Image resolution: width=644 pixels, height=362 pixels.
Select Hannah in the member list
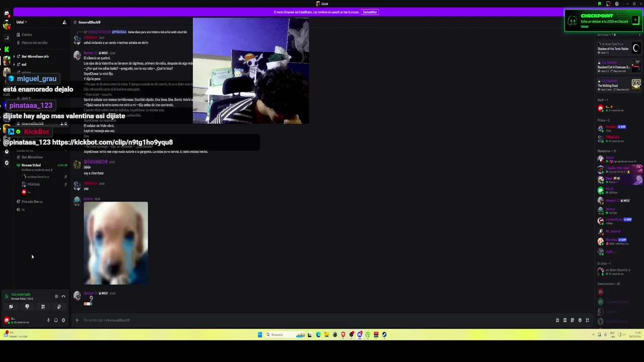click(x=619, y=201)
